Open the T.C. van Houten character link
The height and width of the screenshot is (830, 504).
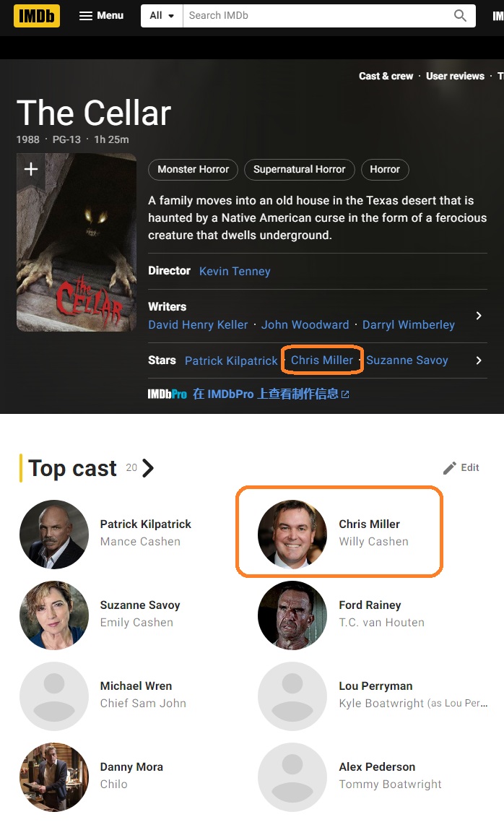pos(381,623)
